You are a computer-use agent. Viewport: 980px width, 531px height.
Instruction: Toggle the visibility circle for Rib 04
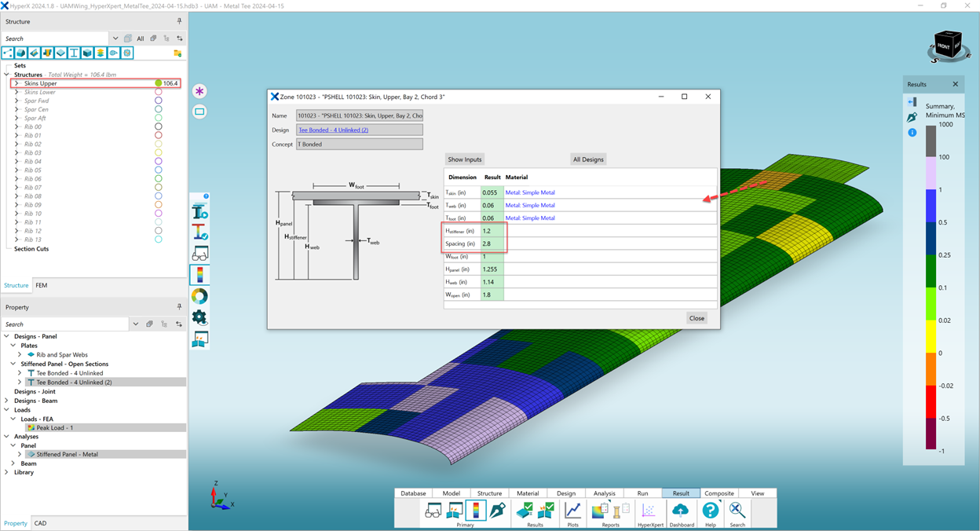(x=158, y=161)
